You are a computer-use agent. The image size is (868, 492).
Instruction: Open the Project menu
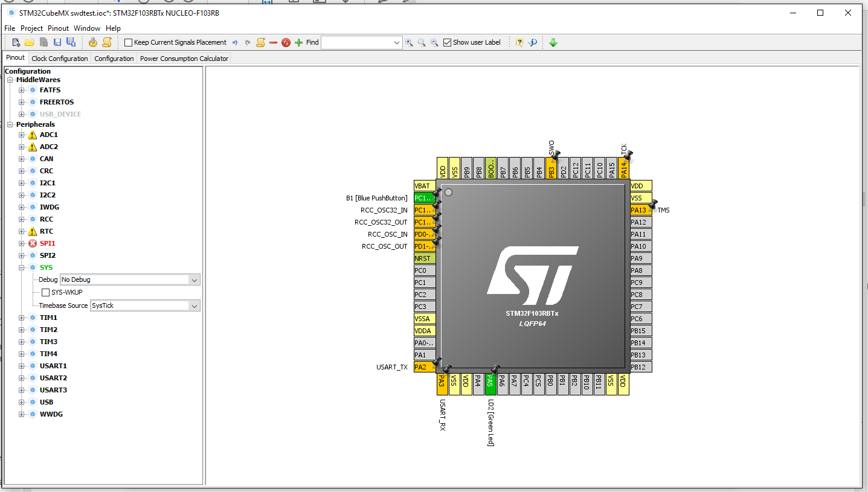point(31,28)
